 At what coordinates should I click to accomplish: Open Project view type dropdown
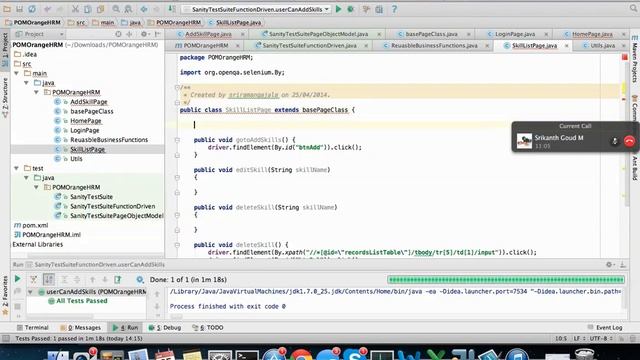coord(39,34)
